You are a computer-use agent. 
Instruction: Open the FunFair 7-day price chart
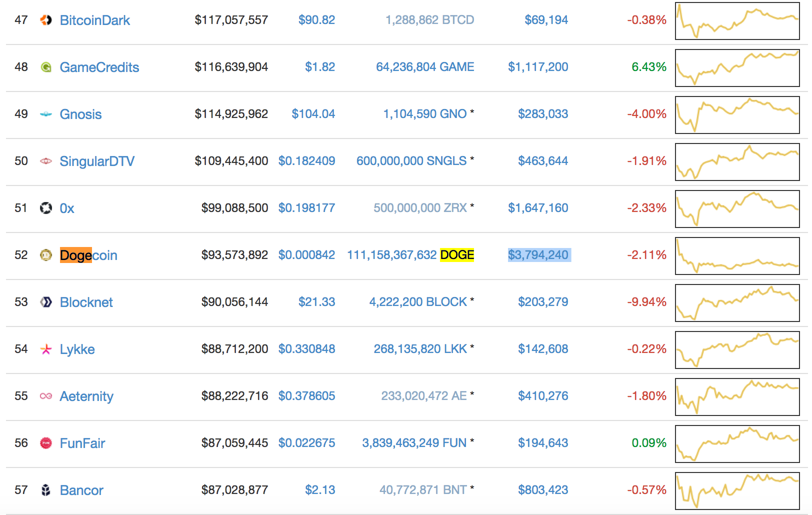click(x=737, y=444)
